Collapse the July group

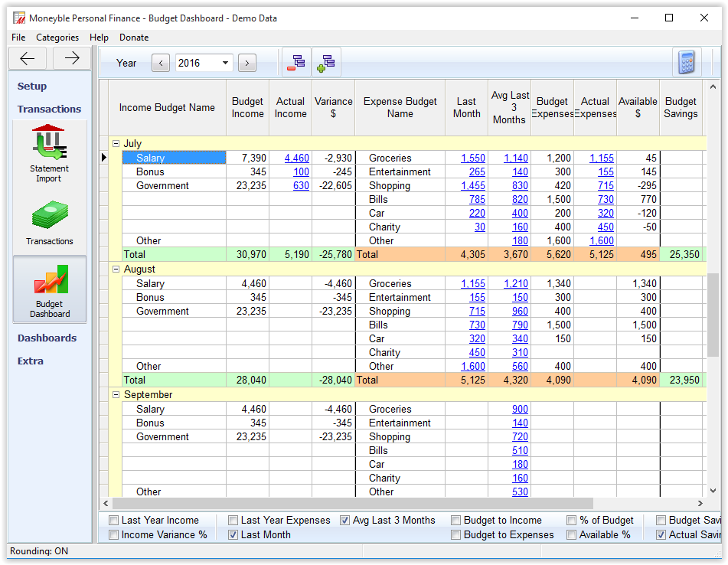(x=116, y=144)
